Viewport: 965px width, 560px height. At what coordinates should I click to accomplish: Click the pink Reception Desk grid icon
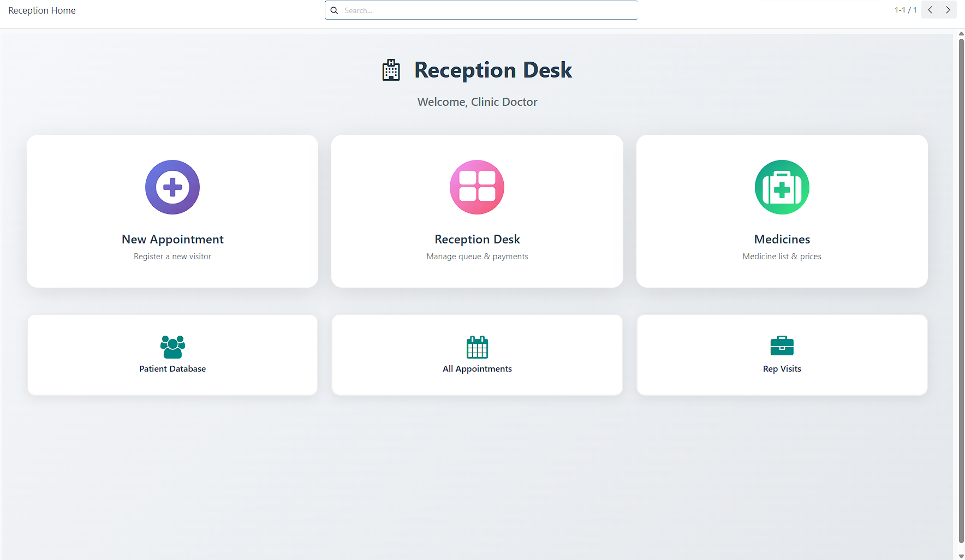pyautogui.click(x=476, y=187)
